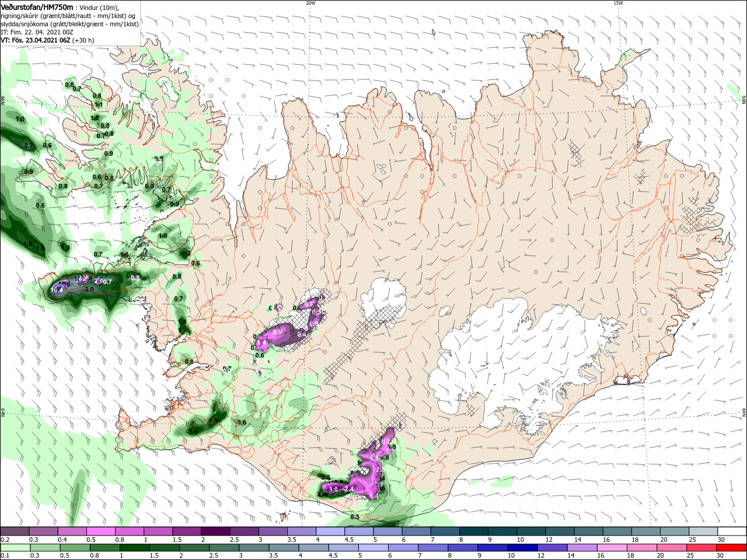Click the lavender 14 swatch in the lower legend row
Viewport: 747px width, 560px height.
582,548
